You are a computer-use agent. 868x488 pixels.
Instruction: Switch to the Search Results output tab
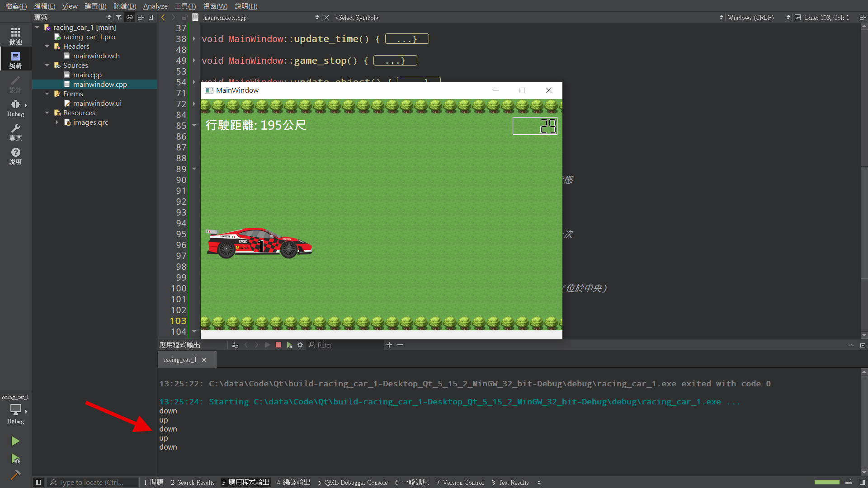[193, 483]
